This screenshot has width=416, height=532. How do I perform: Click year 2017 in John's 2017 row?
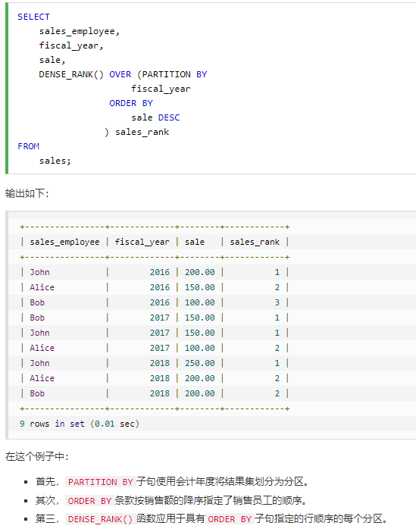click(160, 333)
